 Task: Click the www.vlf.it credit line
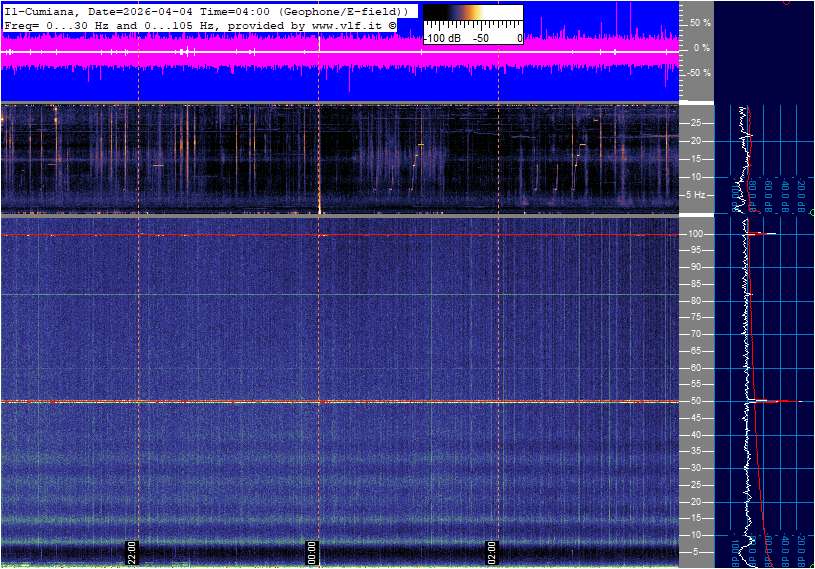[x=200, y=25]
